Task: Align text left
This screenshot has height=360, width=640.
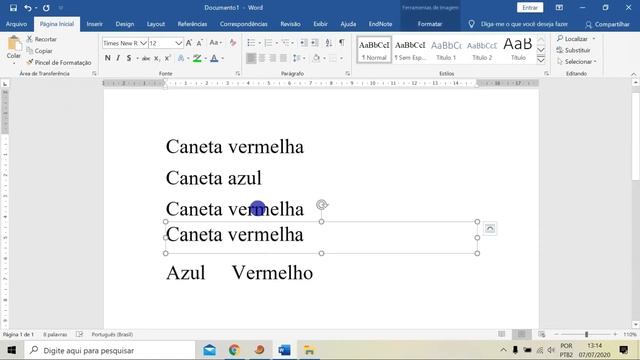Action: coord(251,58)
